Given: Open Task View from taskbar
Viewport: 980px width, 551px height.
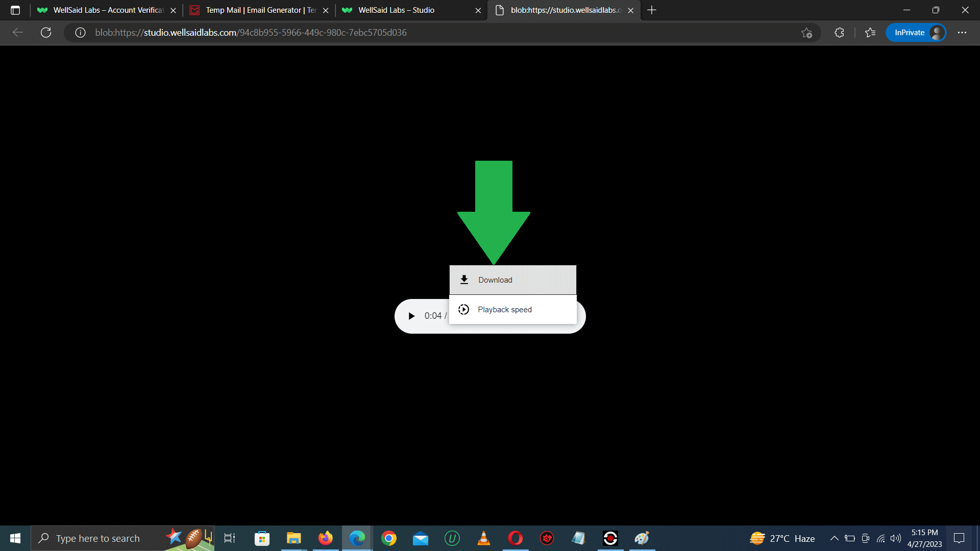Looking at the screenshot, I should [x=230, y=538].
